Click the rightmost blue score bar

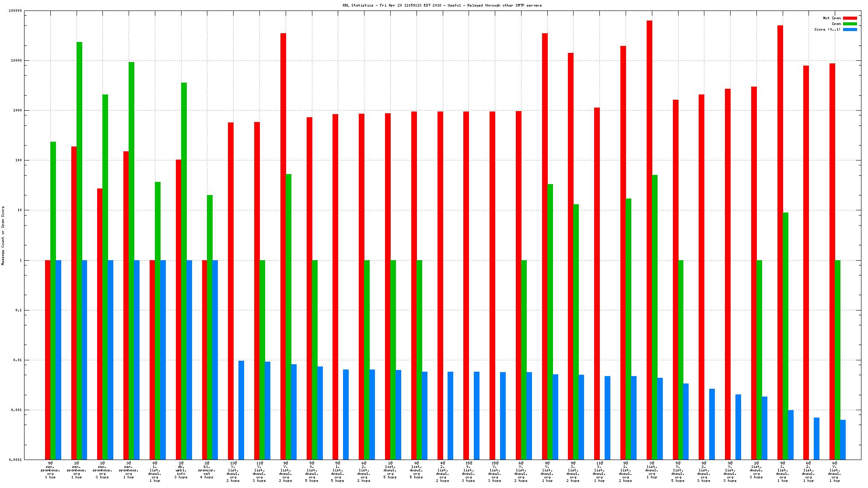coord(843,439)
